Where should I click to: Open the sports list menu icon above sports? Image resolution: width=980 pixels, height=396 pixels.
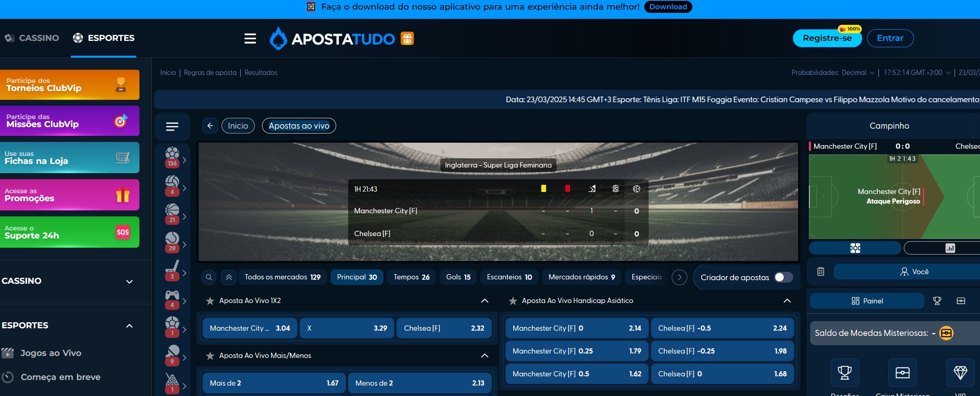click(172, 127)
